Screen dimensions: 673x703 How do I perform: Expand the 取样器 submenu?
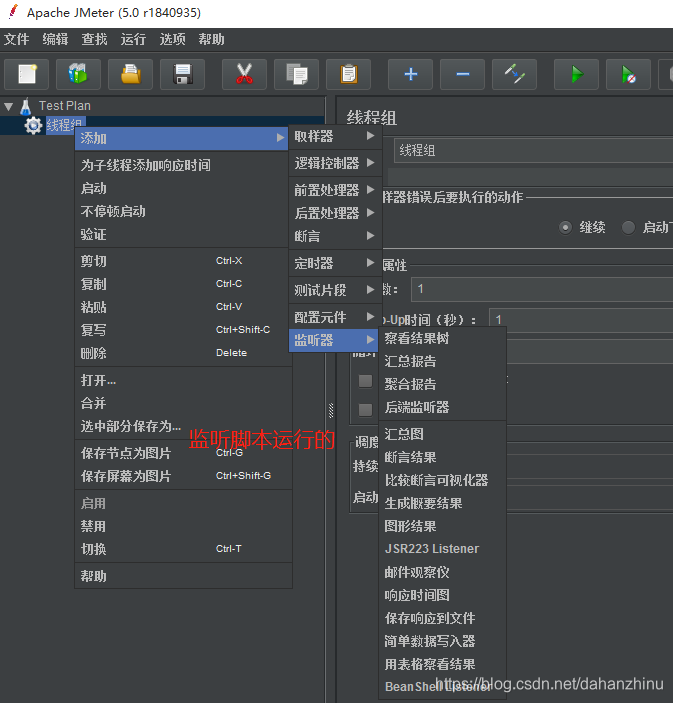click(335, 136)
